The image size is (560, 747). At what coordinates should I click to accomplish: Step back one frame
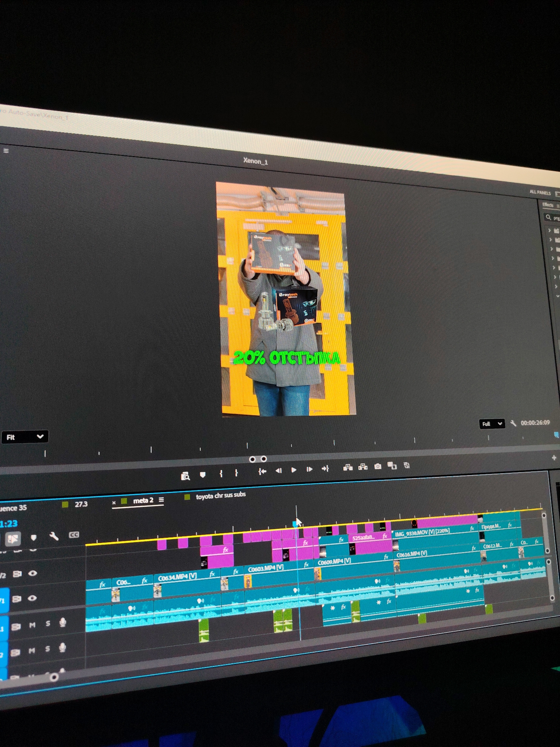click(x=279, y=471)
